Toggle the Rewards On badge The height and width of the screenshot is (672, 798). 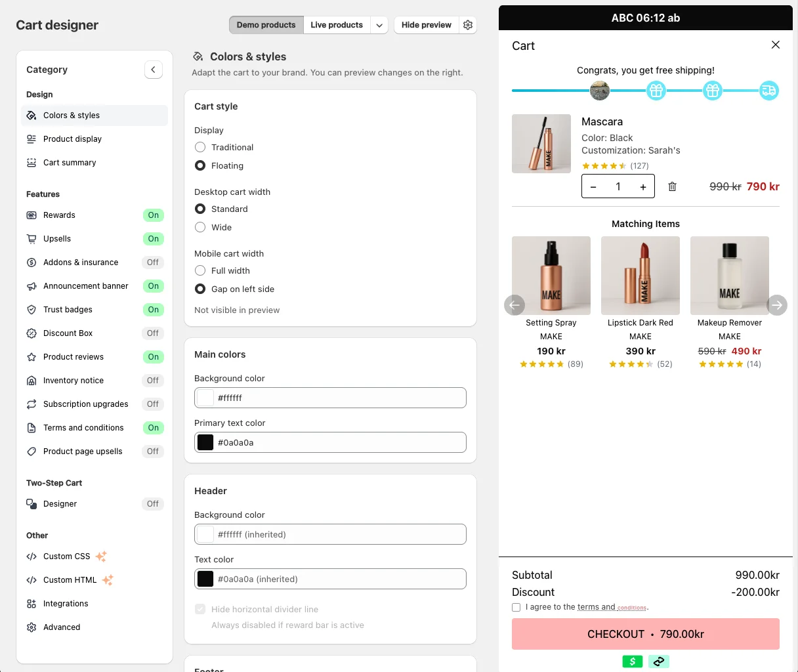153,215
